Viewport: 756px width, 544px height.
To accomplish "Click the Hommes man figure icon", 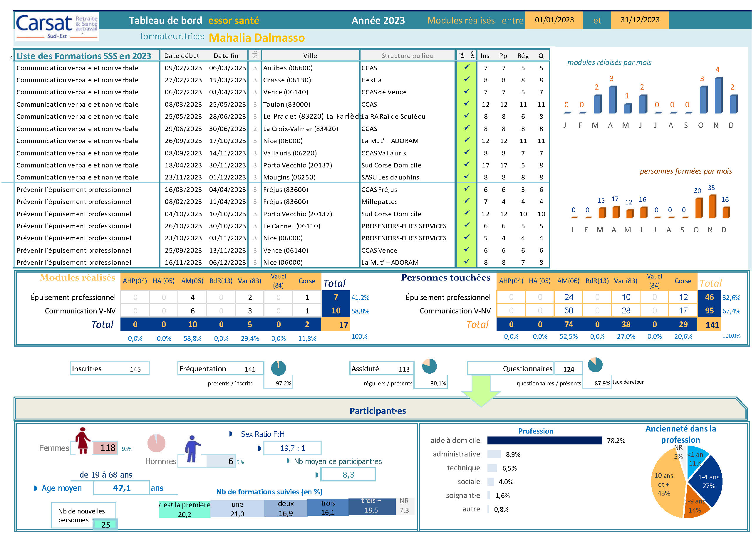I will point(192,449).
